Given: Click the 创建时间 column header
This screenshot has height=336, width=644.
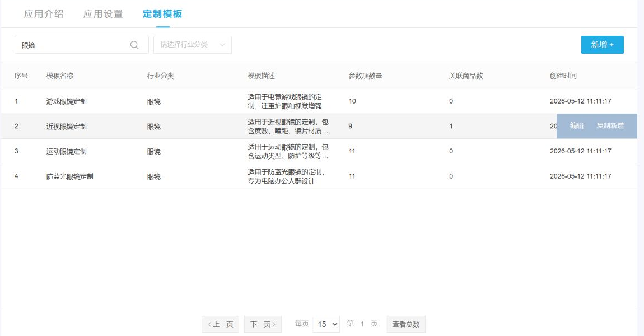Looking at the screenshot, I should 563,76.
